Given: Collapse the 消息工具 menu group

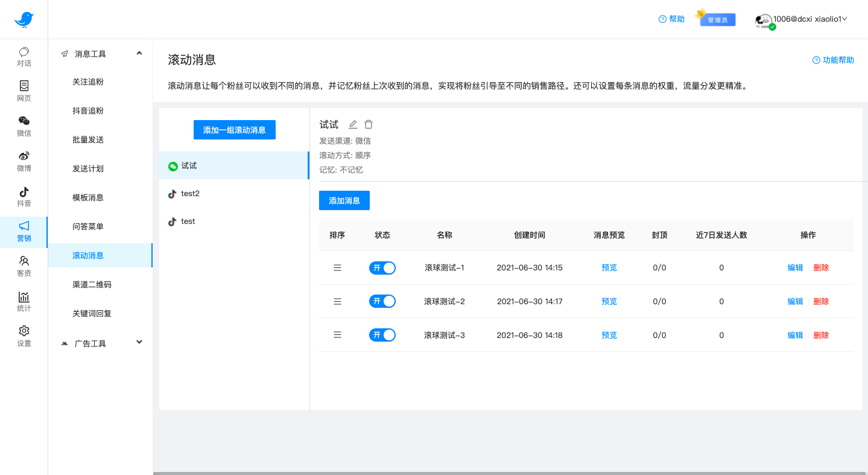Looking at the screenshot, I should click(100, 53).
